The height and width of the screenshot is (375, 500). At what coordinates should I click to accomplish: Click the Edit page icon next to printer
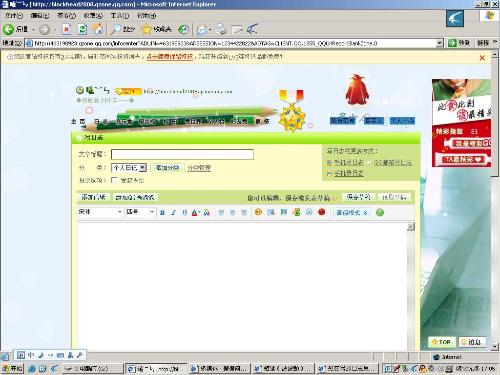237,30
